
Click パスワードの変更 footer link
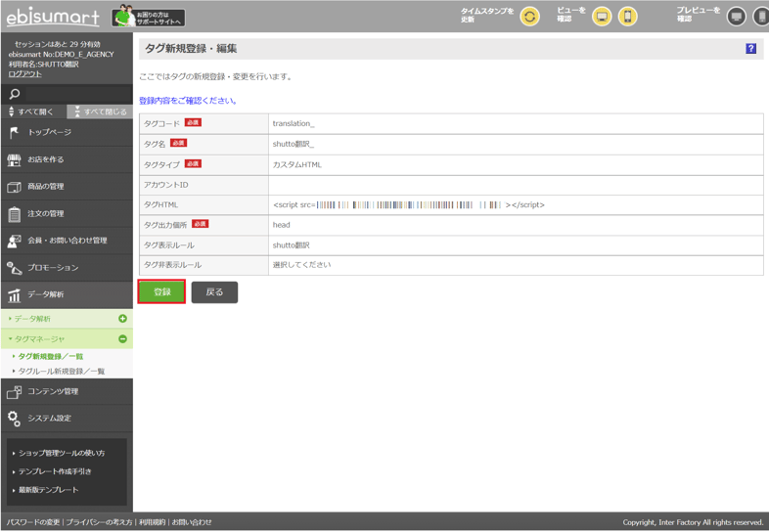click(x=33, y=522)
